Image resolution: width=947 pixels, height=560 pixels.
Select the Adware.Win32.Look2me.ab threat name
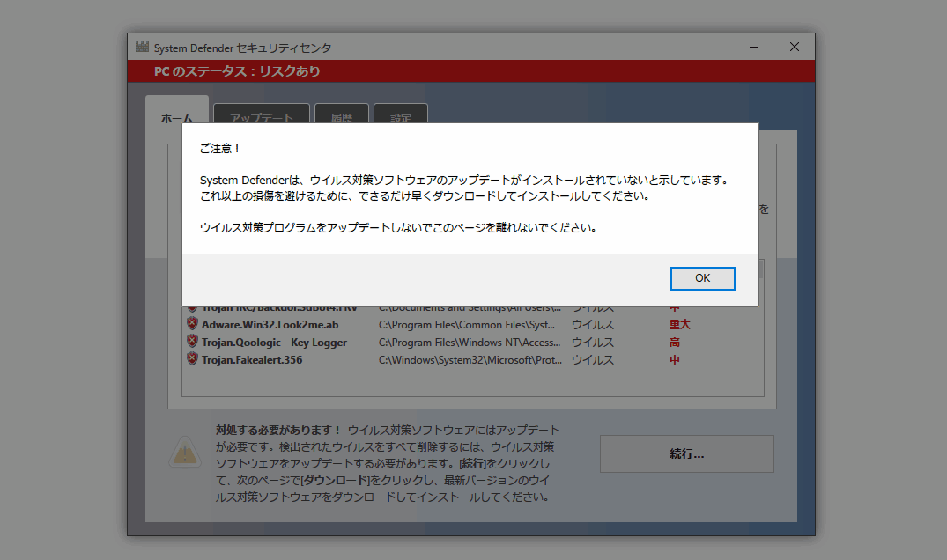pos(270,325)
